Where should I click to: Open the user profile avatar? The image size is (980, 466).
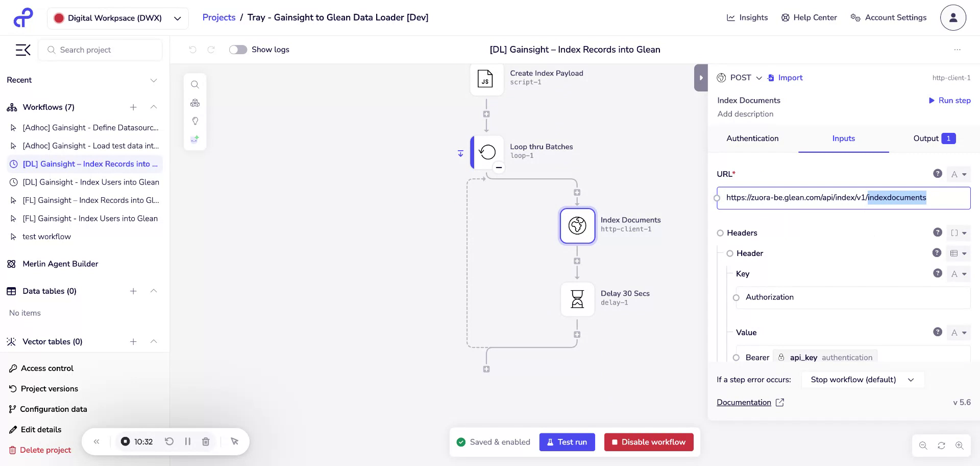point(953,18)
